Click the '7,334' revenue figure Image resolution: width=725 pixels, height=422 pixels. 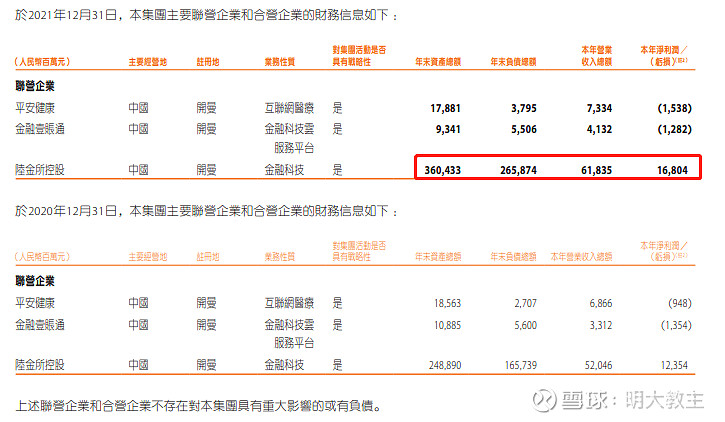pos(599,108)
